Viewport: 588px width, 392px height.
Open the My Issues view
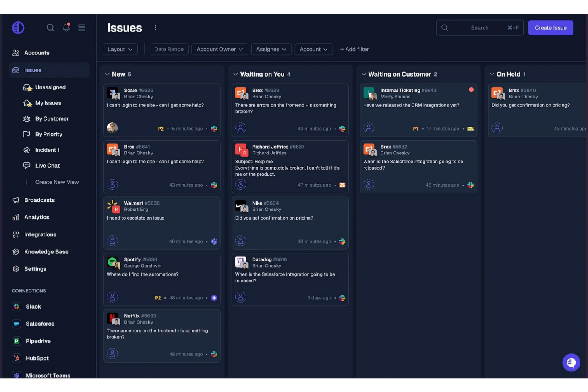tap(48, 103)
